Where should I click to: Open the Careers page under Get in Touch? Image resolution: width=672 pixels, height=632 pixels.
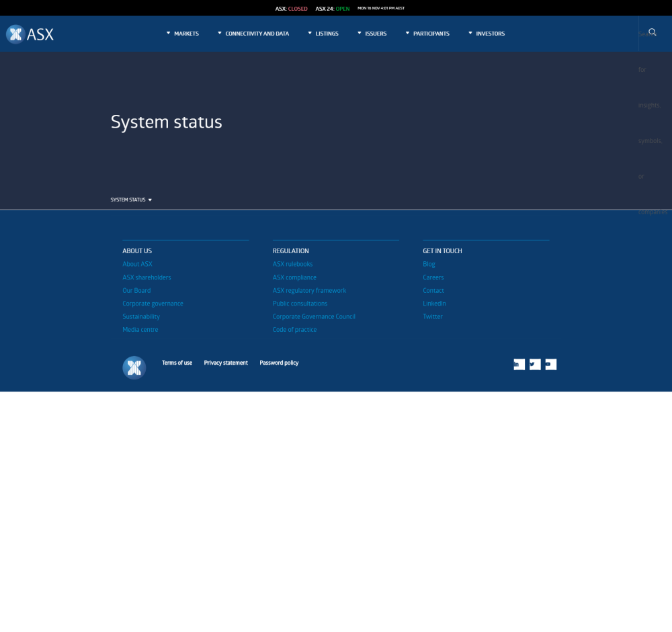433,277
